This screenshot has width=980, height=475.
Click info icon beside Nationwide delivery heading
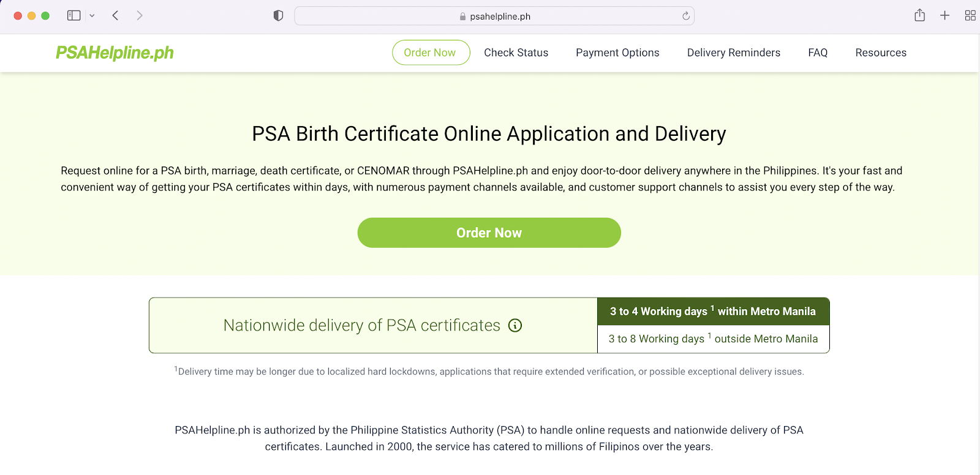[x=515, y=326]
